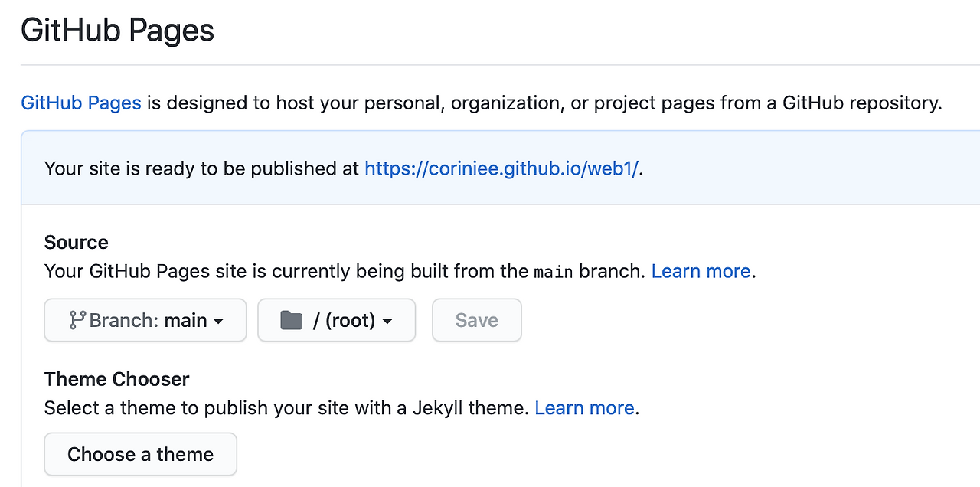Click the Save button for the source settings
This screenshot has width=980, height=487.
point(476,320)
